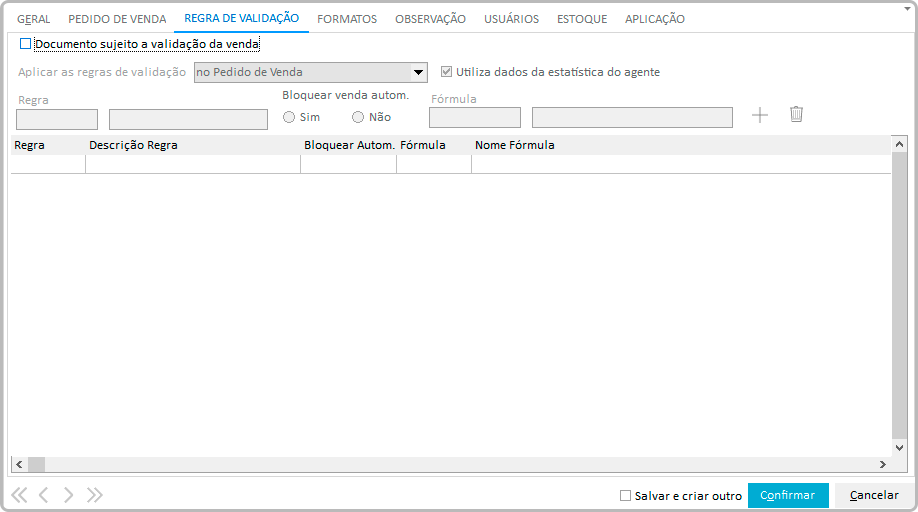Click the Regra description input field
The width and height of the screenshot is (918, 512).
point(189,119)
